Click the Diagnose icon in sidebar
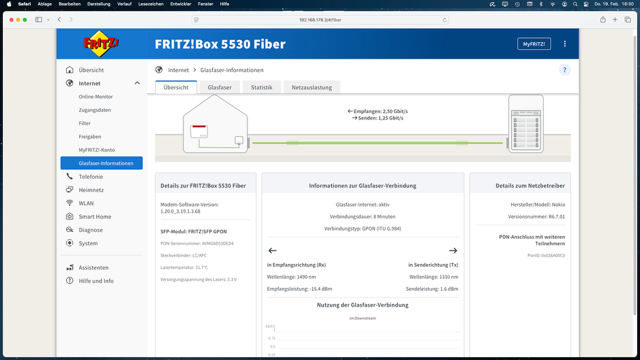This screenshot has height=360, width=640. point(70,230)
